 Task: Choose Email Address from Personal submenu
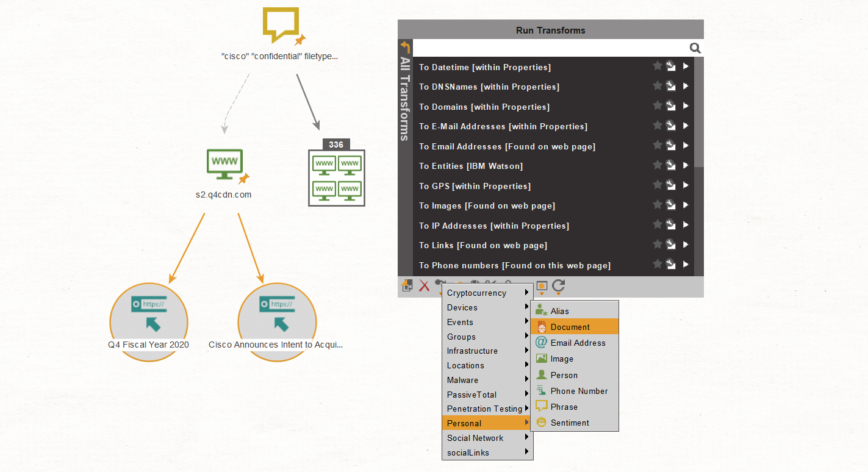click(x=575, y=343)
